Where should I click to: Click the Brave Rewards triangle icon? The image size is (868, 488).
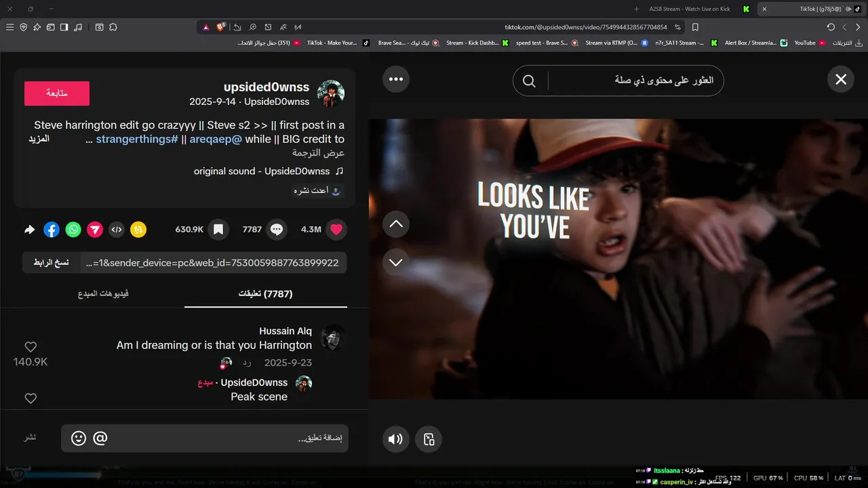205,27
